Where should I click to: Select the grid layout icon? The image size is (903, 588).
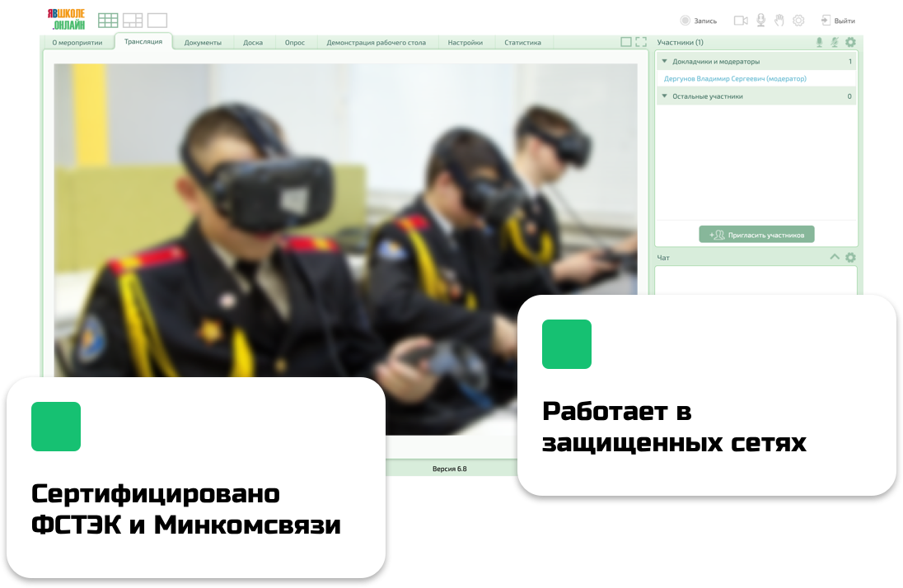click(108, 20)
